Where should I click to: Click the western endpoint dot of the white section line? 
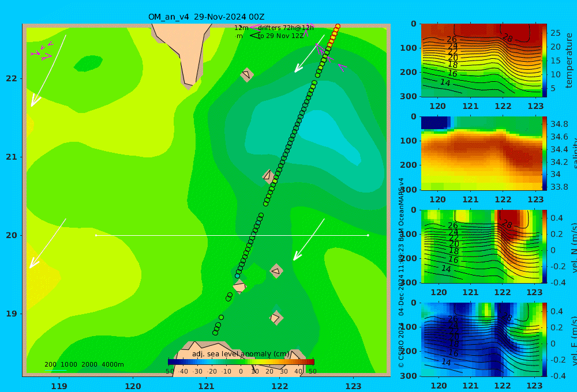96,235
